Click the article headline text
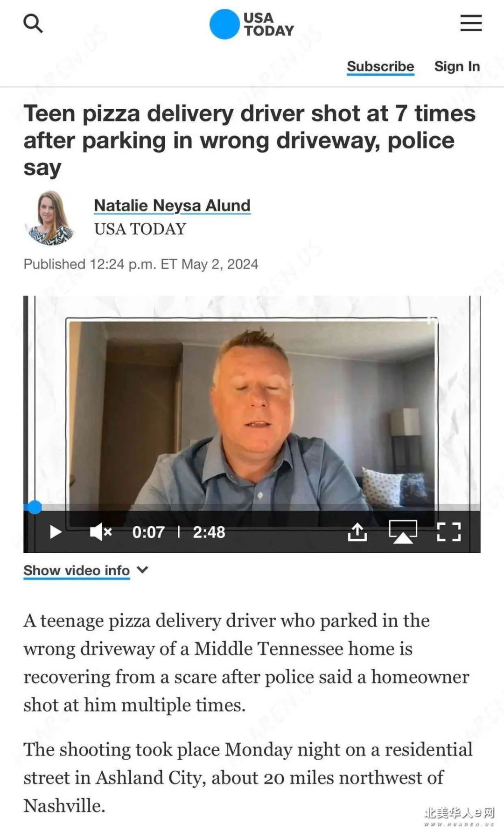504x832 pixels. point(250,140)
